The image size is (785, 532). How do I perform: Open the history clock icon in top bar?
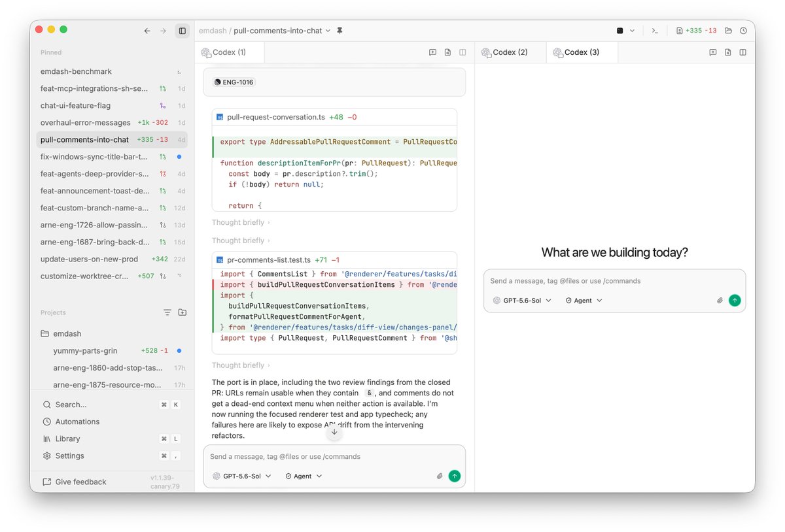(x=744, y=31)
